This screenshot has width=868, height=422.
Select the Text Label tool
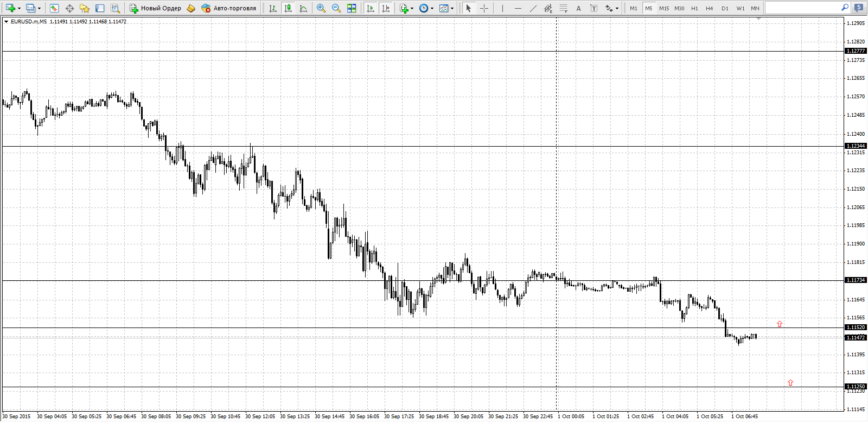click(593, 8)
